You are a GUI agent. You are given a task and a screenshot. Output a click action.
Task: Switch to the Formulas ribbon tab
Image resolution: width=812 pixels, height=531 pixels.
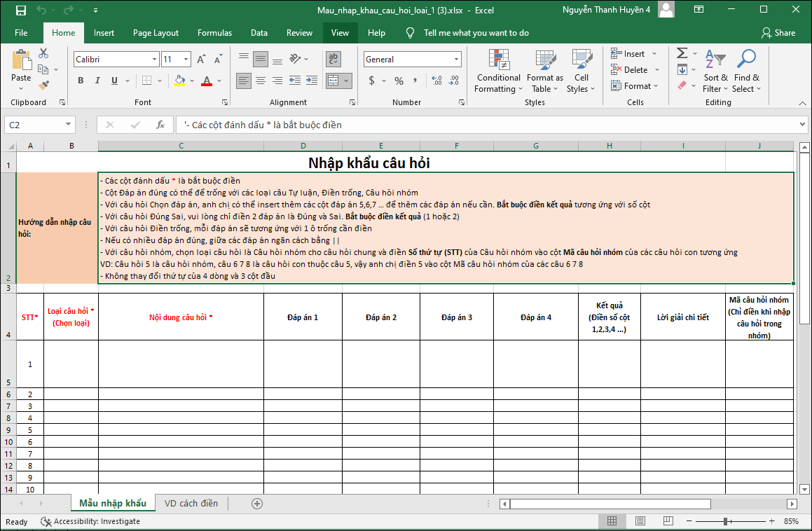click(x=214, y=33)
